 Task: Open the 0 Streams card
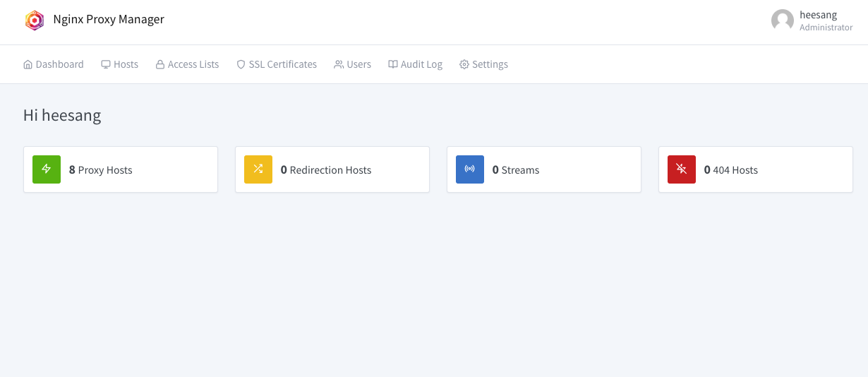[544, 169]
